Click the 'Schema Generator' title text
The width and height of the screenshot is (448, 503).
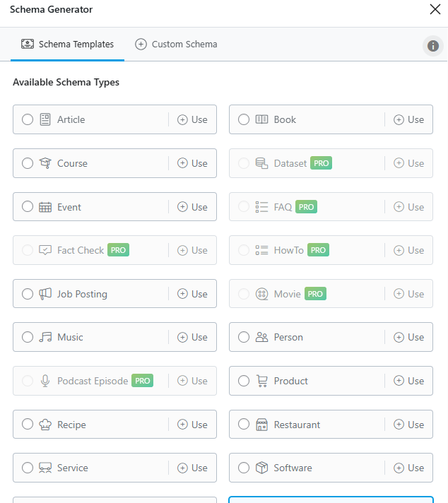(52, 10)
